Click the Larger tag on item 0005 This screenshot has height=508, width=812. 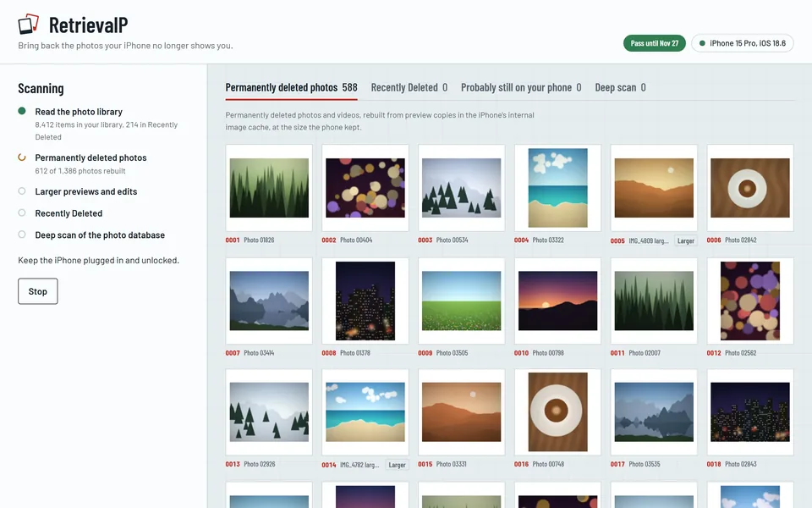tap(686, 240)
